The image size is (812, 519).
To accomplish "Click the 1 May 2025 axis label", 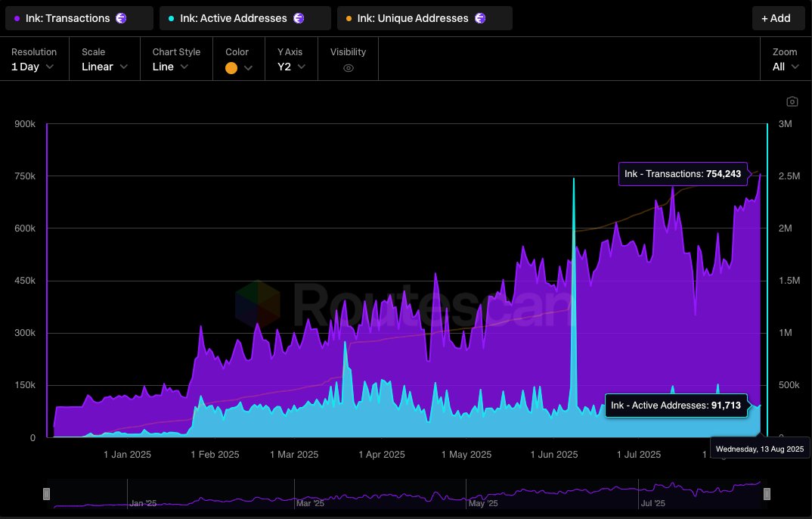I will pos(466,454).
